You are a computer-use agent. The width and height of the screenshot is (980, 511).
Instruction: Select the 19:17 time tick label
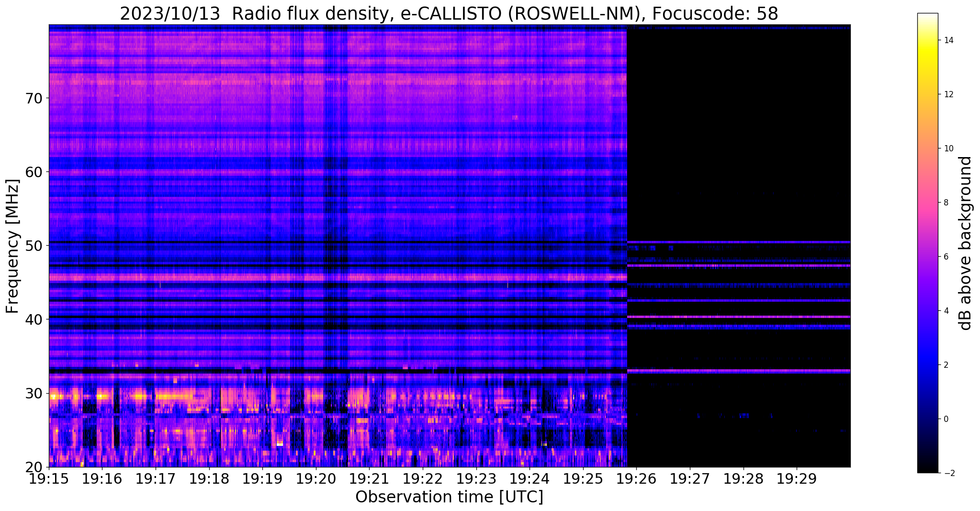tap(156, 478)
